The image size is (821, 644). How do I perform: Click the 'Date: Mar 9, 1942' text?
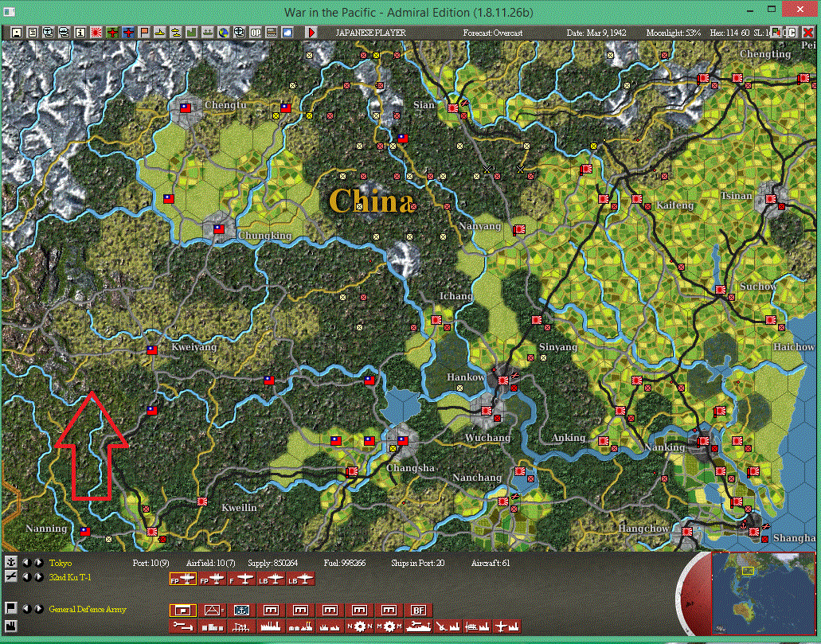point(596,33)
